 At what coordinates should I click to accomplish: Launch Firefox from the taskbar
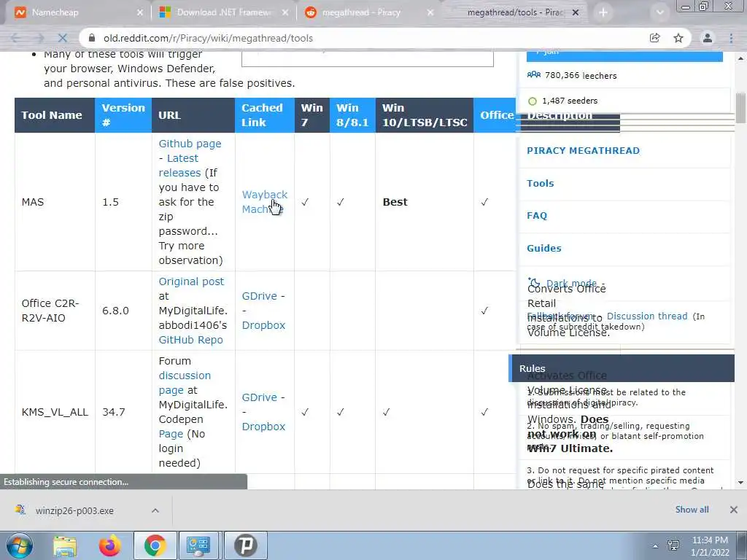point(109,545)
